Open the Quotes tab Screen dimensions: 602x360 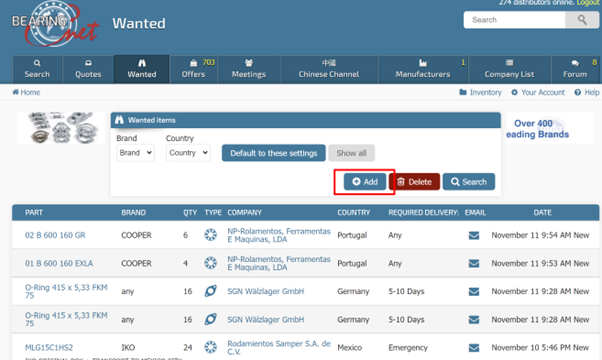pos(88,69)
